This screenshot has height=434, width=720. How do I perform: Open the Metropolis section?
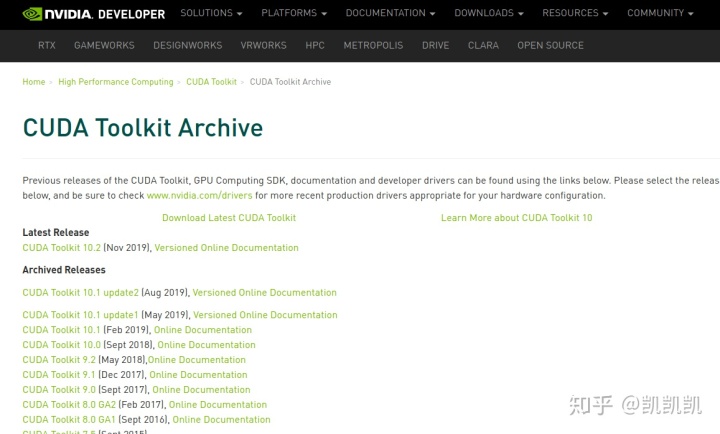coord(373,45)
